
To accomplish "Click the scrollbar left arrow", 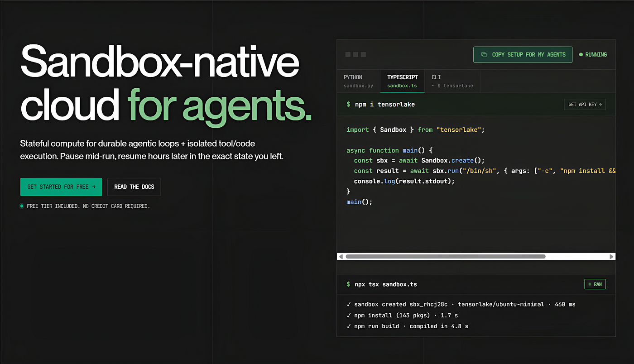I will (341, 256).
